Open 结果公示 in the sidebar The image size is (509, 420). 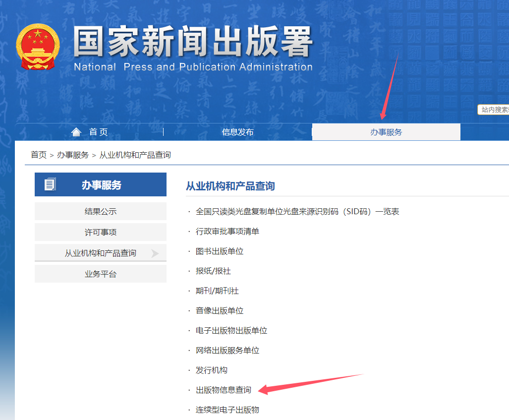(100, 211)
